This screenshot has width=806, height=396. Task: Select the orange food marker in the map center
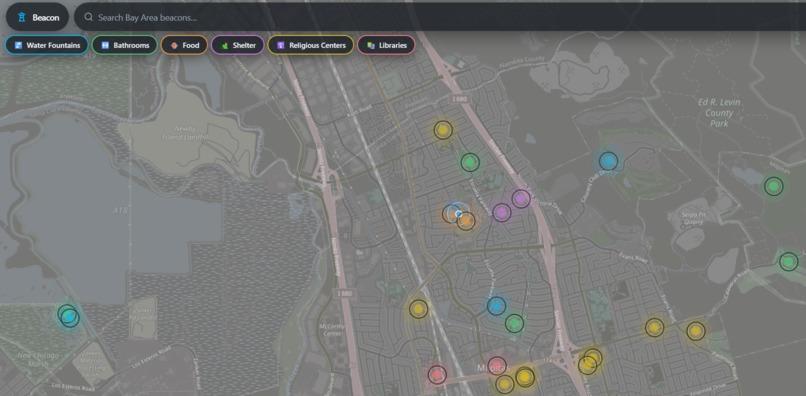point(466,221)
